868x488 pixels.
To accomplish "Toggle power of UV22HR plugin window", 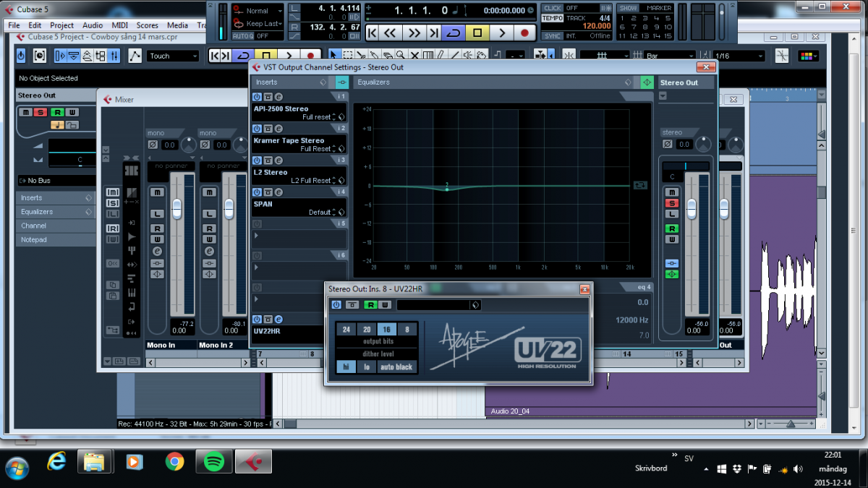I will 336,305.
